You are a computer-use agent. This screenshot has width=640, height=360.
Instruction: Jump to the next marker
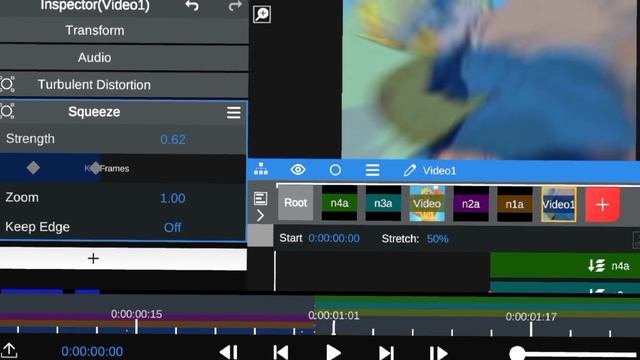click(x=386, y=353)
